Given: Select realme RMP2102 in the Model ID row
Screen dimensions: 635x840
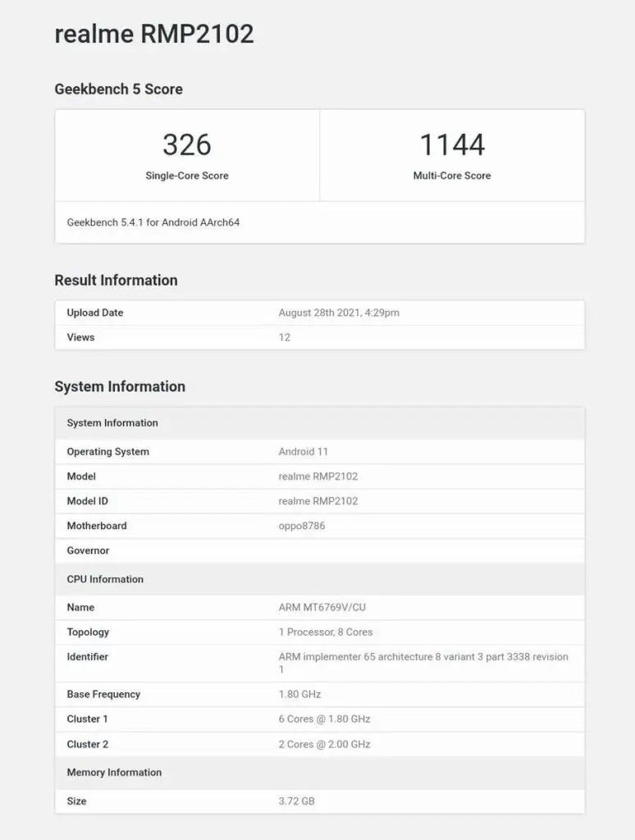Looking at the screenshot, I should [317, 501].
